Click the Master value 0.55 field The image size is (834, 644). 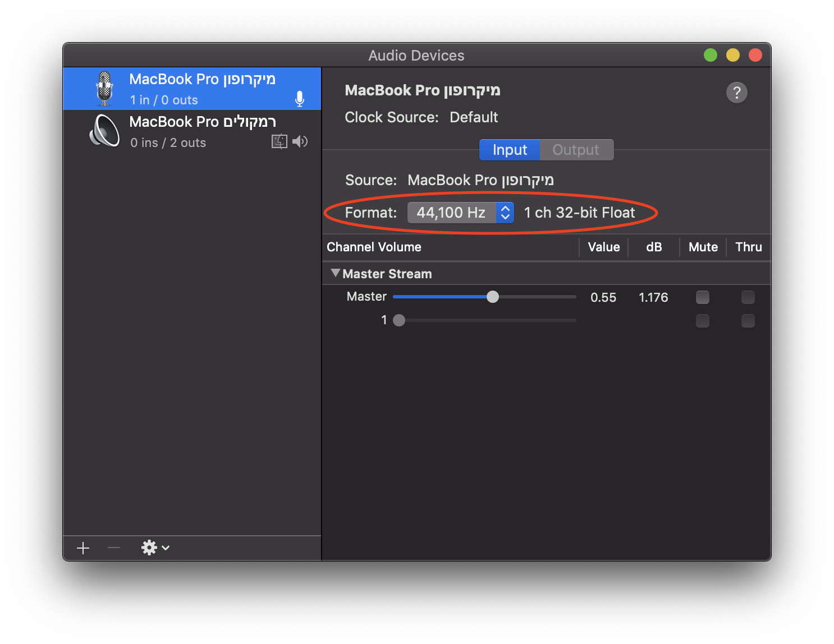point(603,297)
